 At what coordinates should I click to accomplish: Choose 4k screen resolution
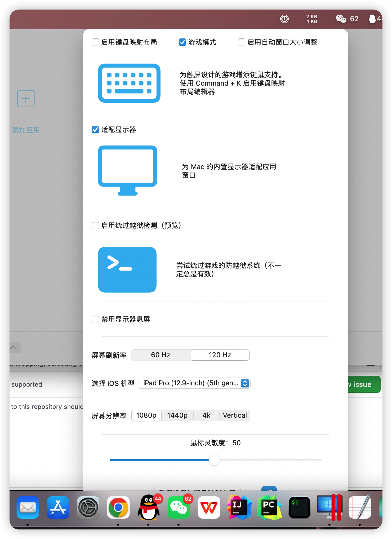pos(206,416)
